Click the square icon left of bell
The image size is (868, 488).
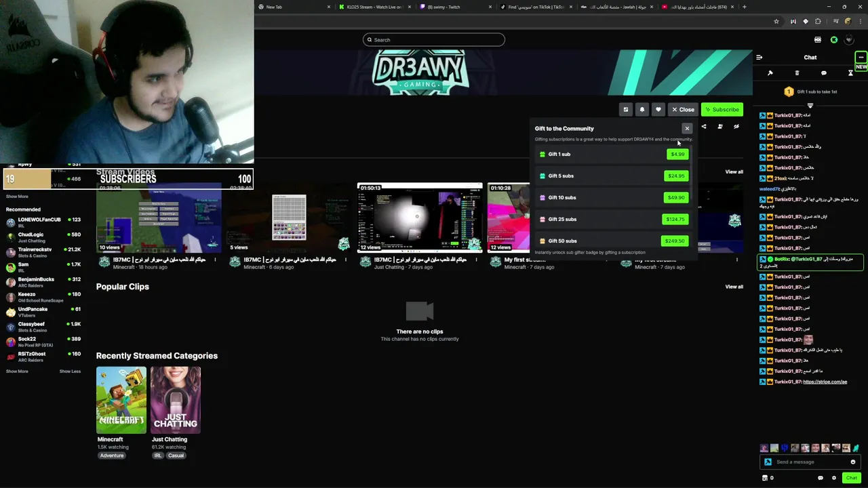click(626, 109)
